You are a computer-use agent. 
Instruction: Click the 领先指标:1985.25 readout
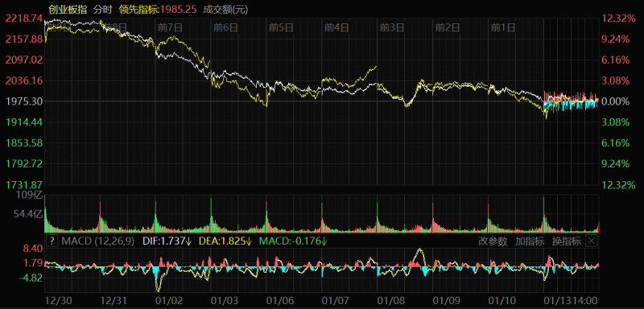157,9
